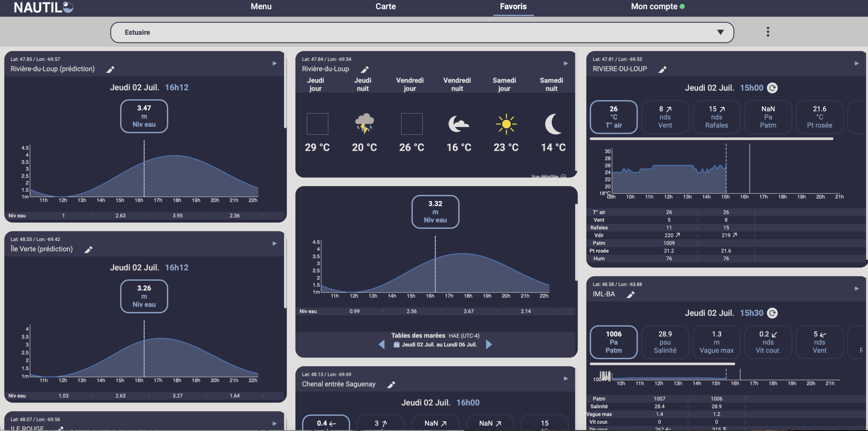Click pencil icon next to Île Verte (prédiction)
Screen dimensions: 868x431
(88, 250)
